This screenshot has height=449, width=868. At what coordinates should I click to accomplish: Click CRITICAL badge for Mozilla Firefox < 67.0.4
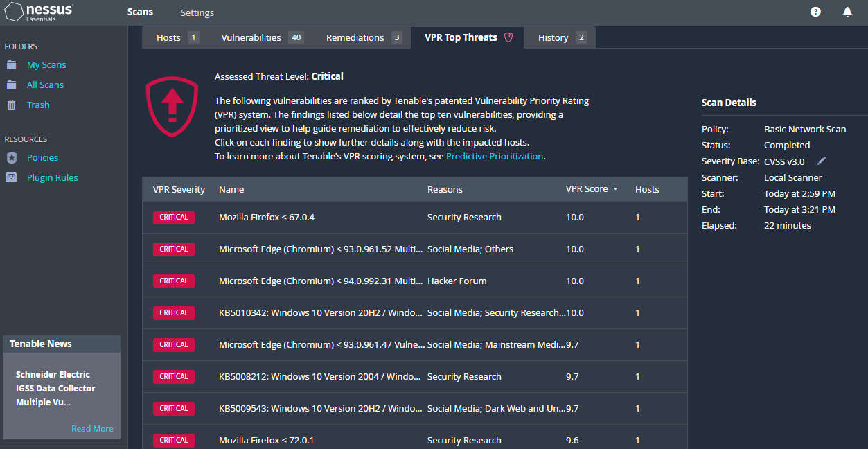tap(174, 217)
